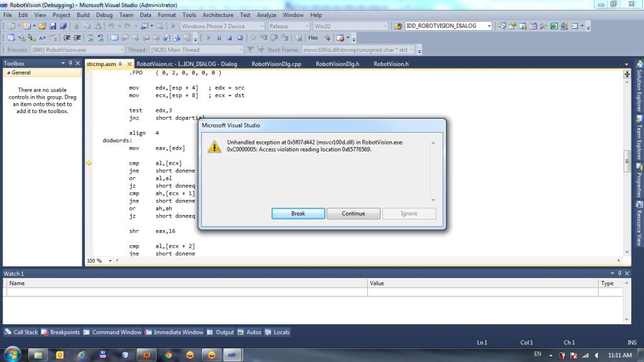This screenshot has height=362, width=644.
Task: Open the Immediate Window tab
Action: 174,332
